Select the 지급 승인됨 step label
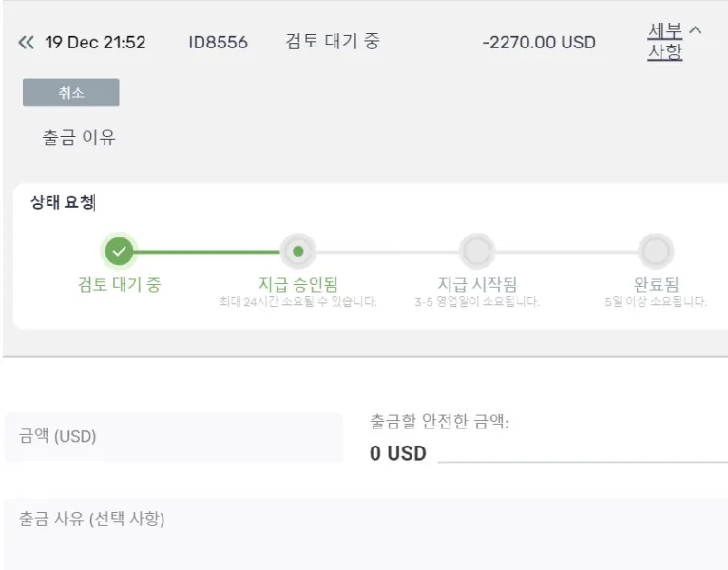Image resolution: width=728 pixels, height=570 pixels. point(297,285)
